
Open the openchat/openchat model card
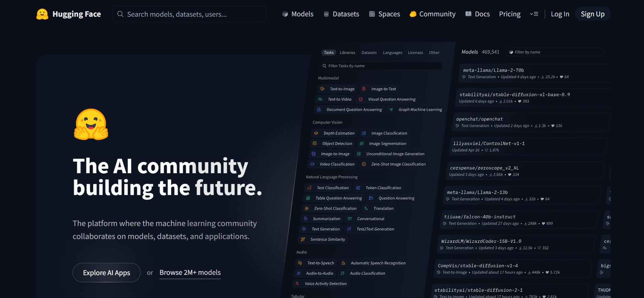pyautogui.click(x=531, y=122)
